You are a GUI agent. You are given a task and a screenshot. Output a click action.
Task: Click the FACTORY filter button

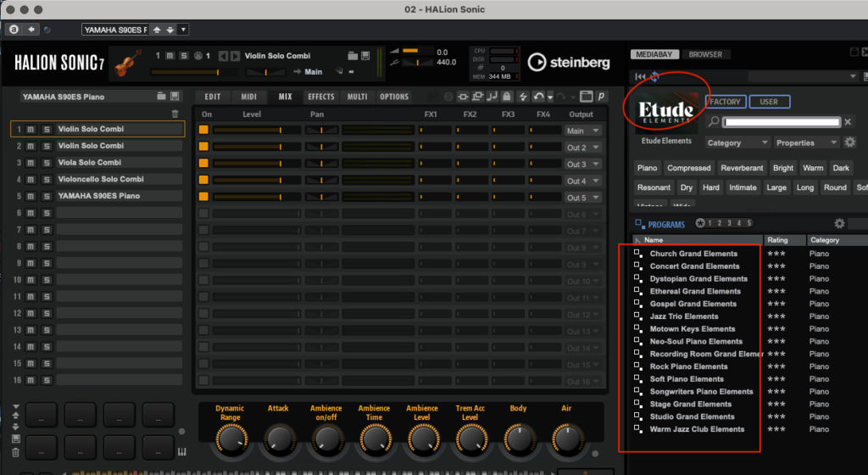point(725,102)
